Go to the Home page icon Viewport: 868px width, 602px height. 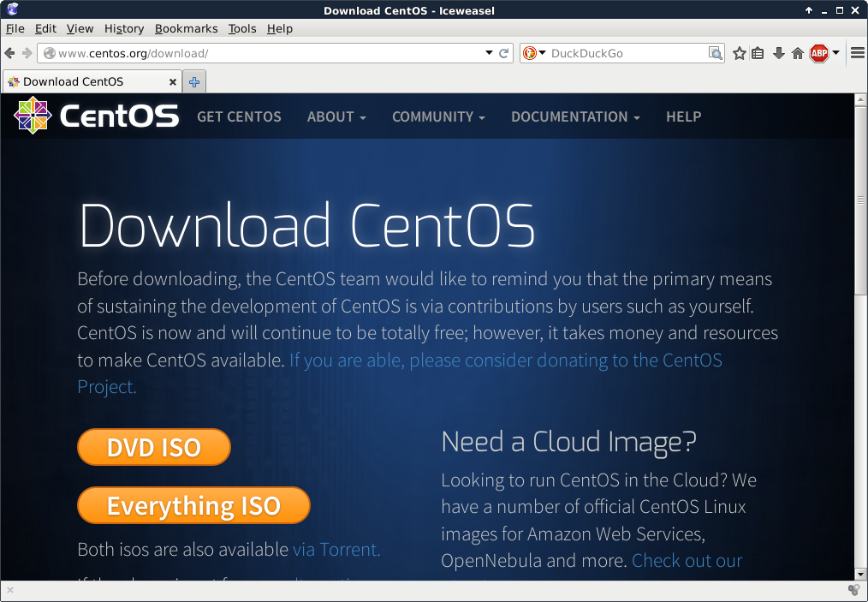click(798, 53)
